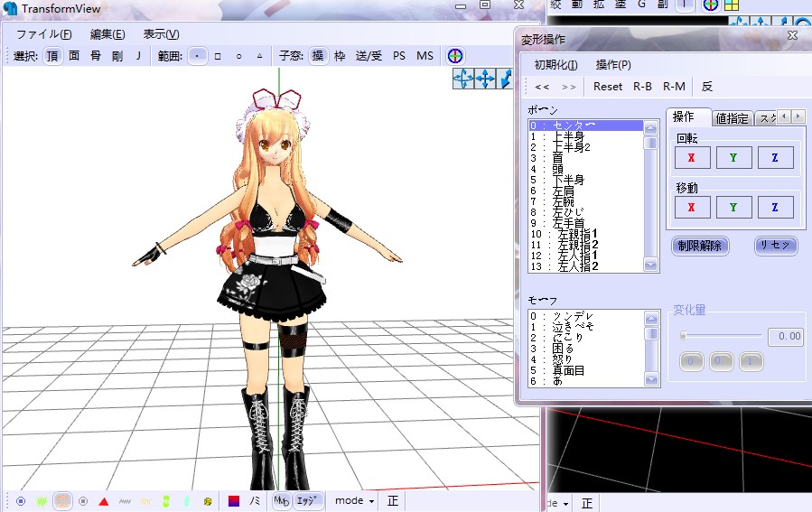Screen dimensions: 812x512
Task: Select the triangle range selection mode
Action: (259, 56)
